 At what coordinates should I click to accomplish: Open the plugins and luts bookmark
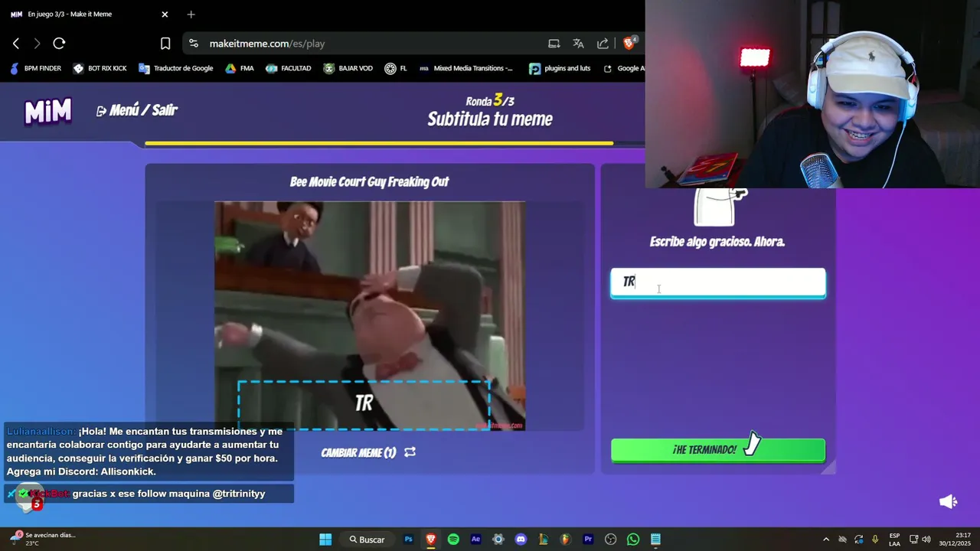pos(560,68)
